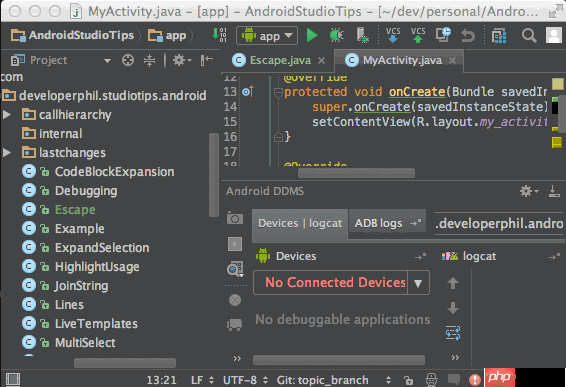Click AndroidStudioTips breadcrumb
Image resolution: width=566 pixels, height=387 pixels.
click(73, 35)
